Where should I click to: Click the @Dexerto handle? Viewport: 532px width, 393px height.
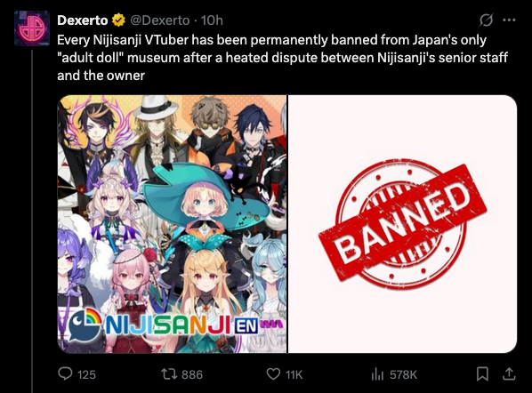click(160, 20)
